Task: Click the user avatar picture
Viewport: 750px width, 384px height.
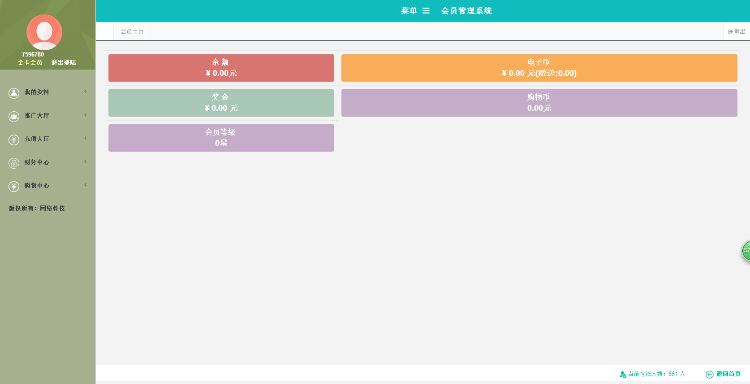Action: (44, 32)
